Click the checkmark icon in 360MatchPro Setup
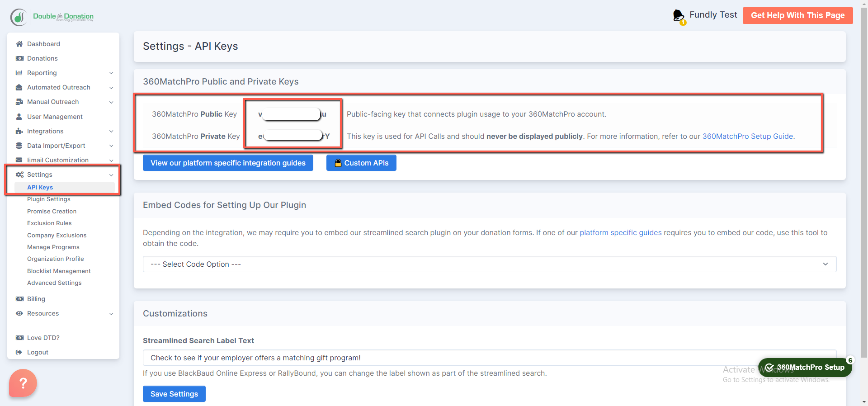This screenshot has width=868, height=406. 769,368
